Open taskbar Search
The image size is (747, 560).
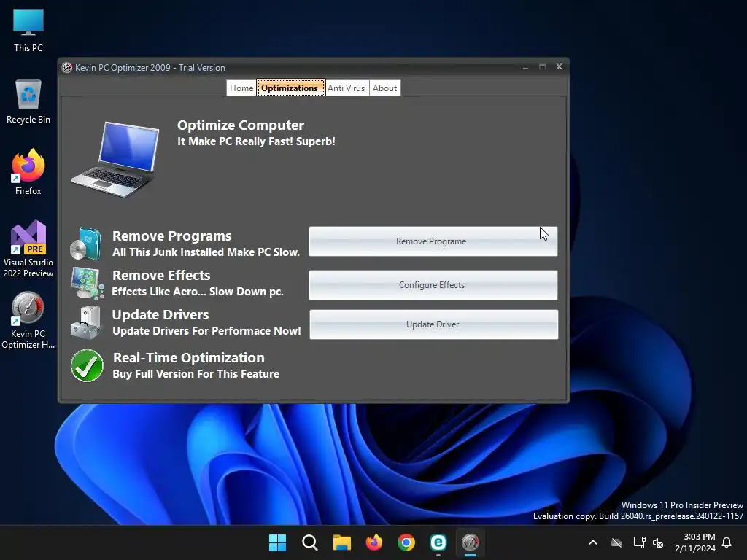click(309, 542)
